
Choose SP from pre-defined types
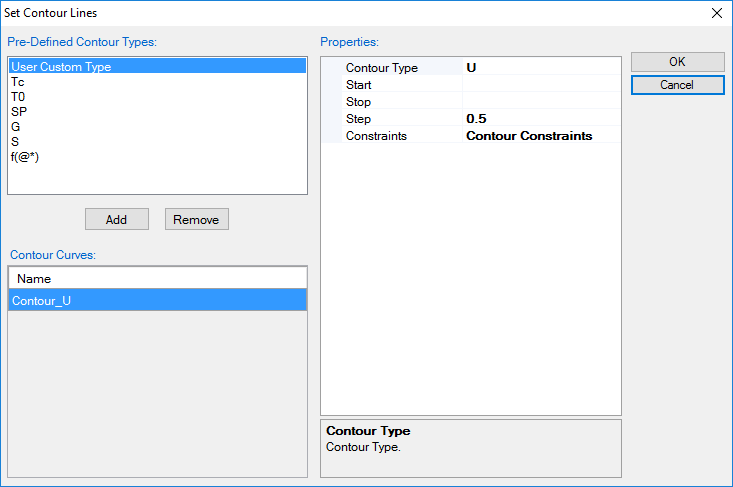(x=19, y=112)
